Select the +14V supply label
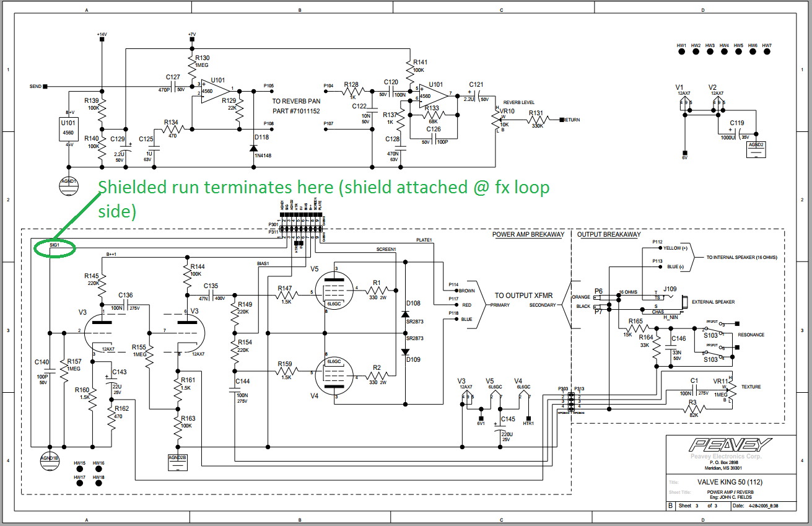This screenshot has height=526, width=812. click(102, 34)
